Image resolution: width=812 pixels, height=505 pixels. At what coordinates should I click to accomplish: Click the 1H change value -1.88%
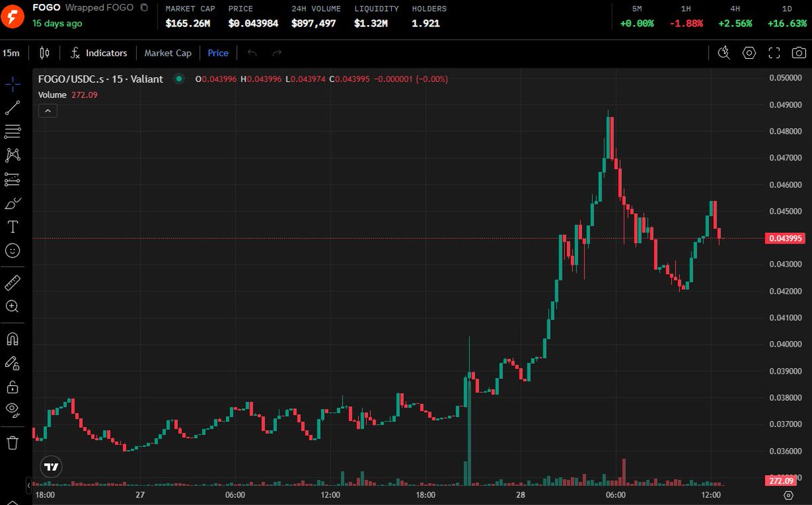pyautogui.click(x=685, y=23)
